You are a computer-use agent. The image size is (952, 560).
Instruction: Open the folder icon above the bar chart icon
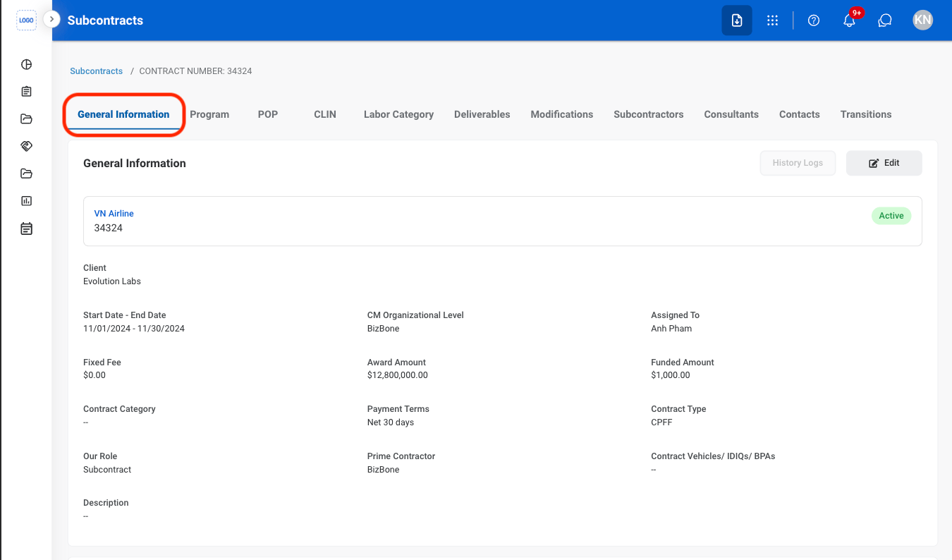click(26, 174)
